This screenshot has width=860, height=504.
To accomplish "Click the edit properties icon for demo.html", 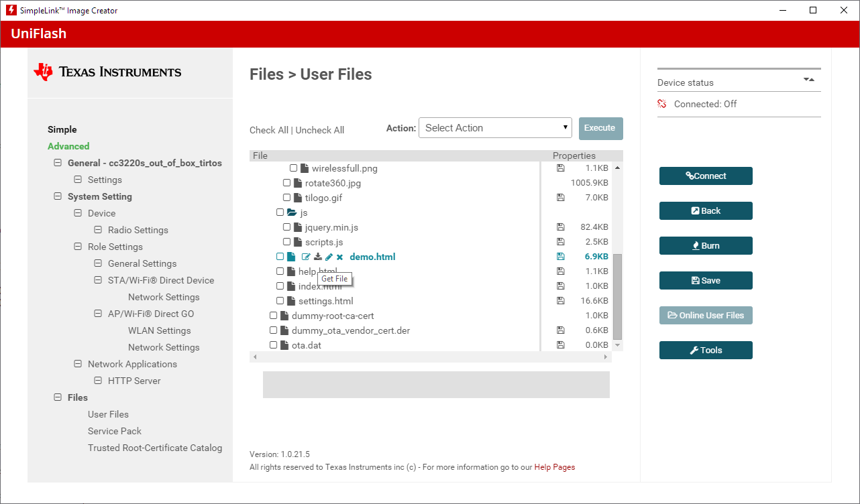I will click(307, 257).
